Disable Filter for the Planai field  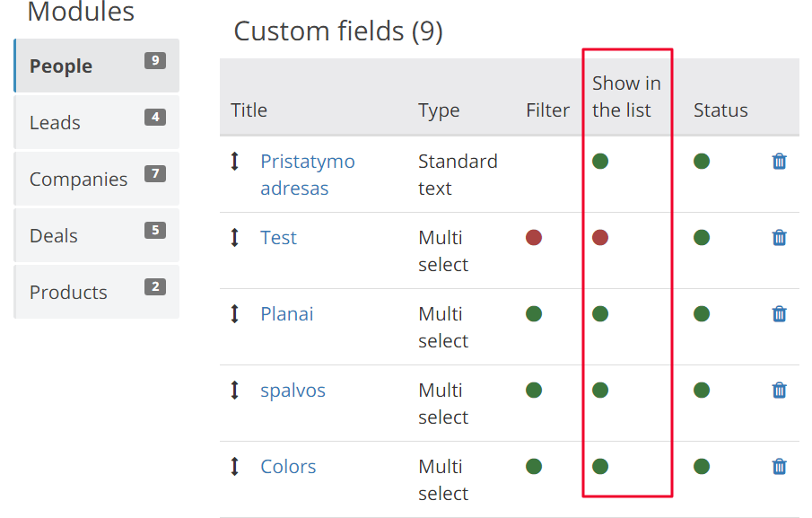click(533, 313)
